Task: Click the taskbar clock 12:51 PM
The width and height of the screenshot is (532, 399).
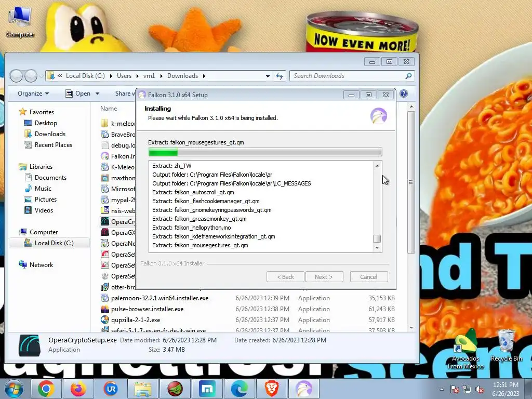Action: 506,385
